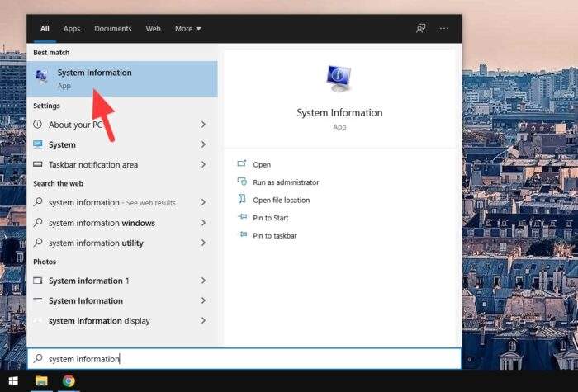Image resolution: width=578 pixels, height=392 pixels.
Task: Click the large System Information icon in preview pane
Action: pos(339,78)
